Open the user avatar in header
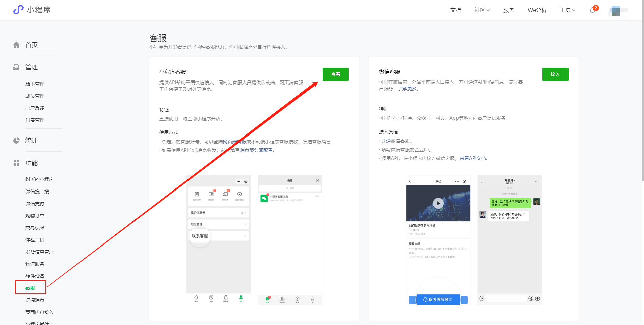Screen dimensions: 644x325 616,11
